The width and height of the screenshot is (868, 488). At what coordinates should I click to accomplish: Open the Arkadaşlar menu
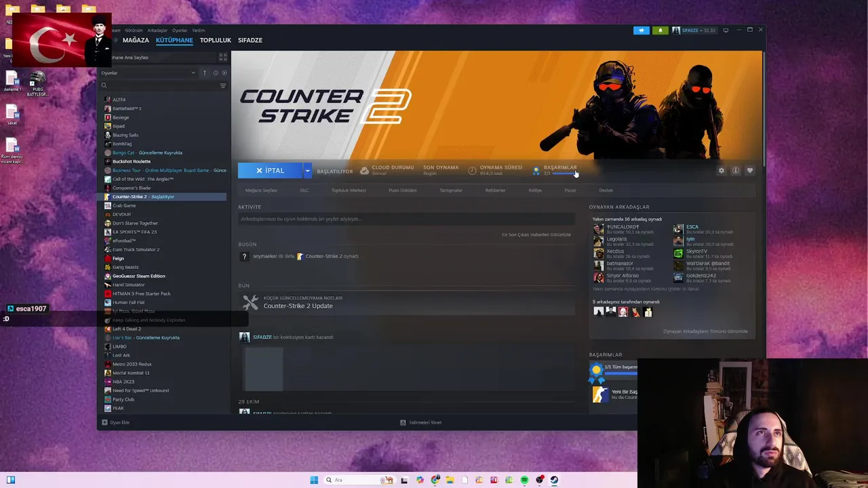[157, 30]
